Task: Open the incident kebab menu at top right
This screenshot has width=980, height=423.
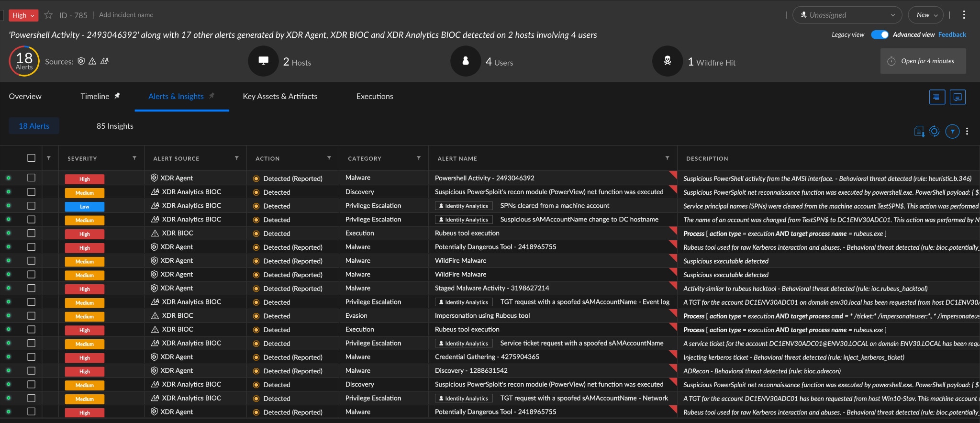Action: tap(964, 15)
